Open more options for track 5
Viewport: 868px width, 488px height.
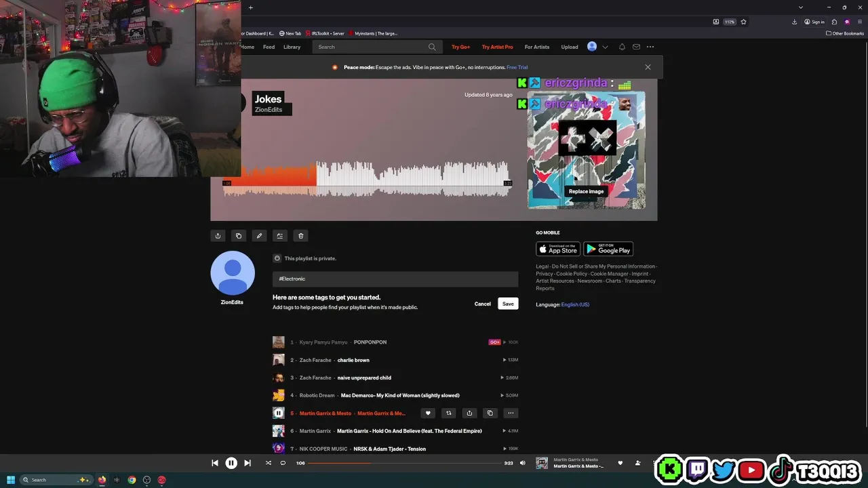[511, 413]
